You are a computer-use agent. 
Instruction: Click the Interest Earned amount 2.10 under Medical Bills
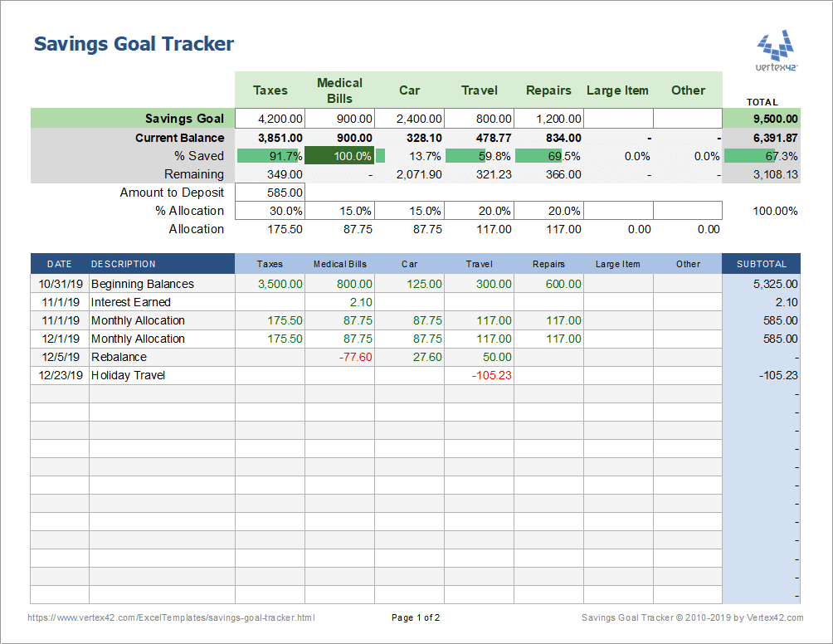tap(339, 302)
